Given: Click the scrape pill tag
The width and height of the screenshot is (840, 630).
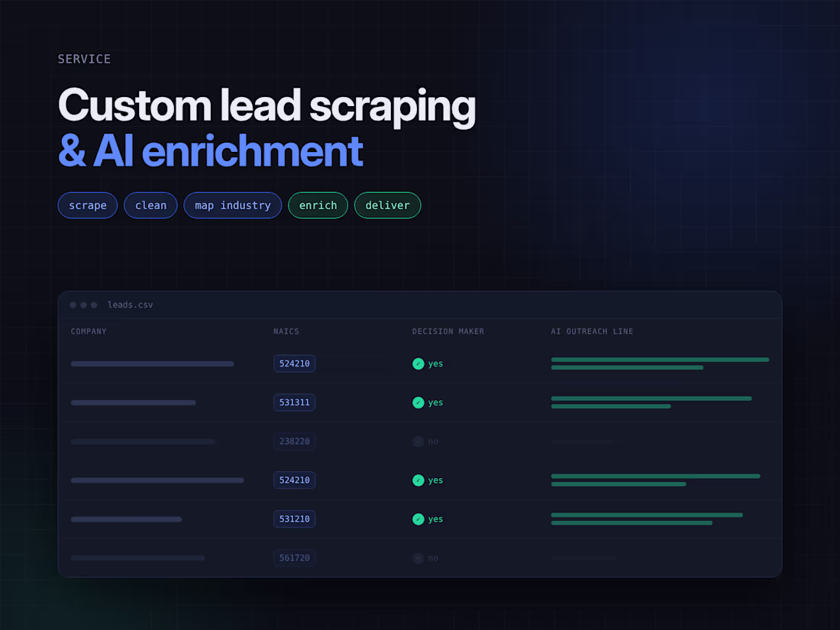Looking at the screenshot, I should pos(87,205).
